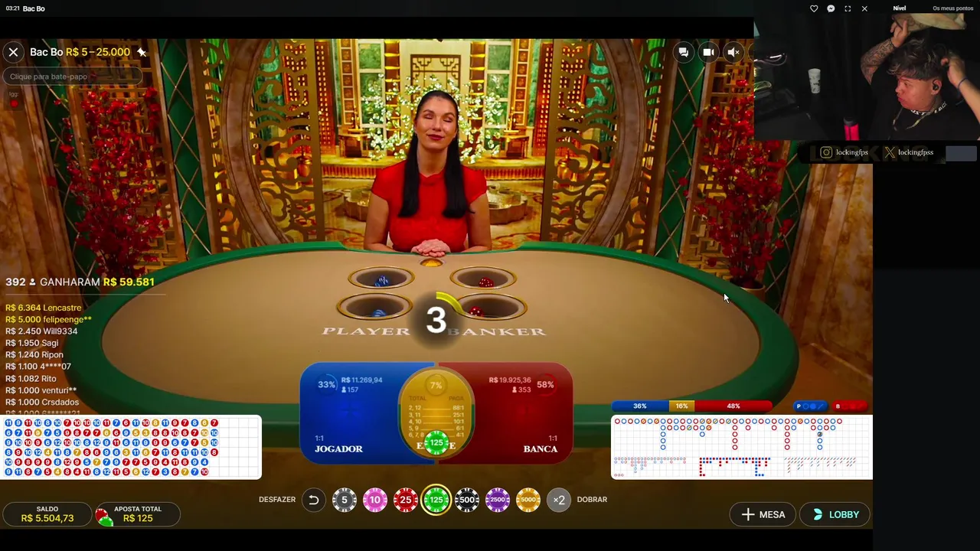
Task: Click the Banker 58% bet percentage
Action: (x=545, y=384)
